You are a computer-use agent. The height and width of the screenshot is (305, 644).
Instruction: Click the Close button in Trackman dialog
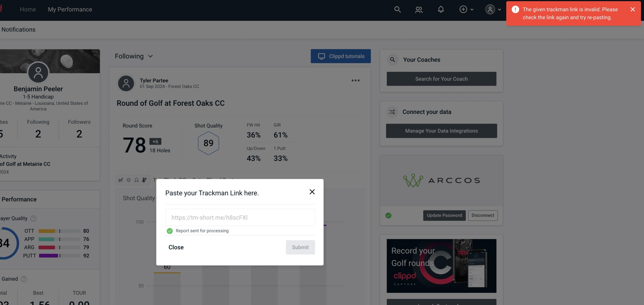pyautogui.click(x=176, y=247)
